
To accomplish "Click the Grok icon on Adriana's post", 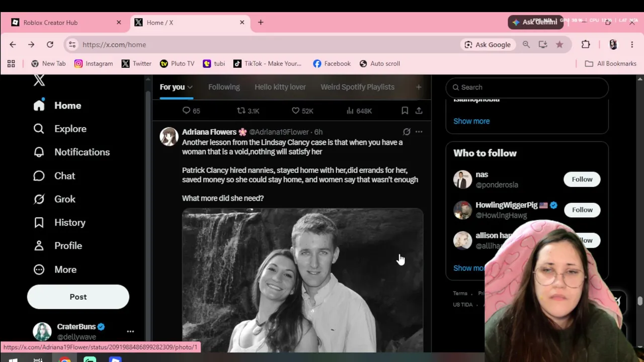I will click(407, 132).
